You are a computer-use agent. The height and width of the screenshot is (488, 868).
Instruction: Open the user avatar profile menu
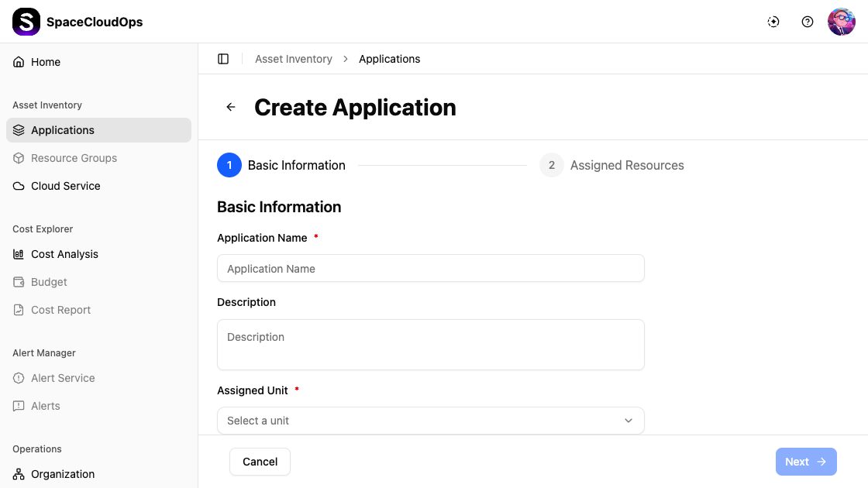coord(841,22)
